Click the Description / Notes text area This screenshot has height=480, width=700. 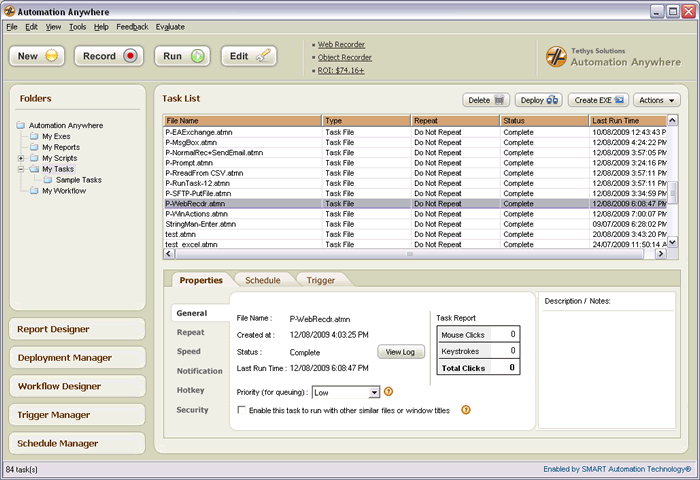coord(607,370)
